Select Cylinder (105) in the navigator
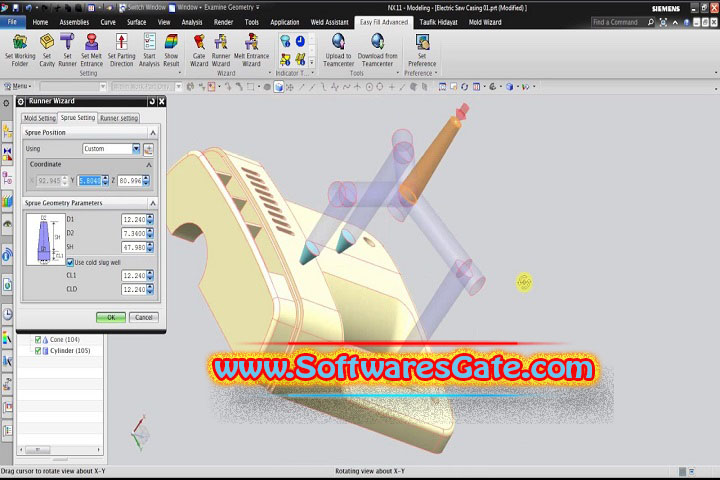 (x=70, y=351)
